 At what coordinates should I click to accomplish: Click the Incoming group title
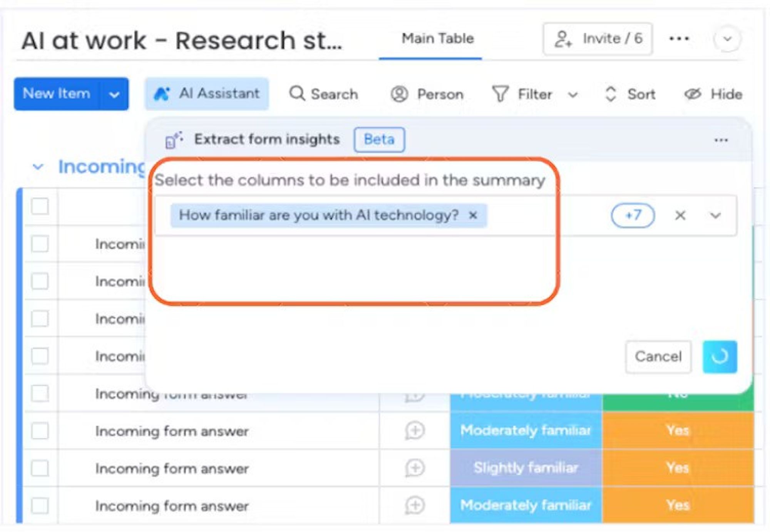click(102, 167)
